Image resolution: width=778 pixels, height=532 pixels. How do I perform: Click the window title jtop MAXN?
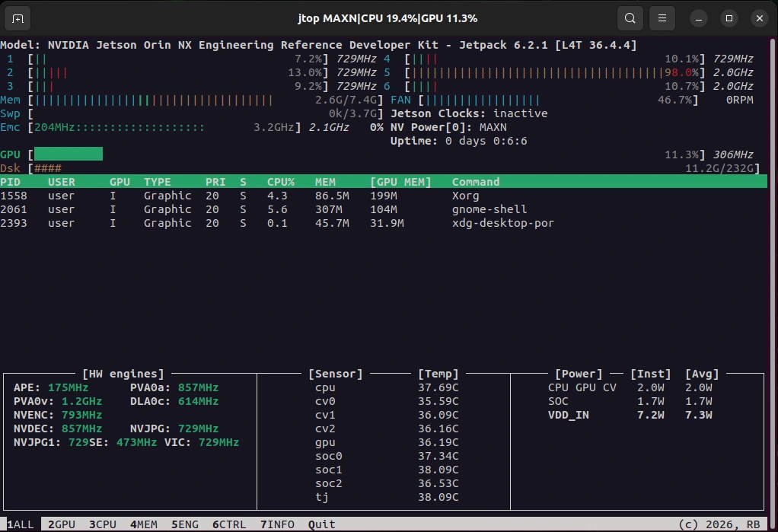[x=387, y=18]
